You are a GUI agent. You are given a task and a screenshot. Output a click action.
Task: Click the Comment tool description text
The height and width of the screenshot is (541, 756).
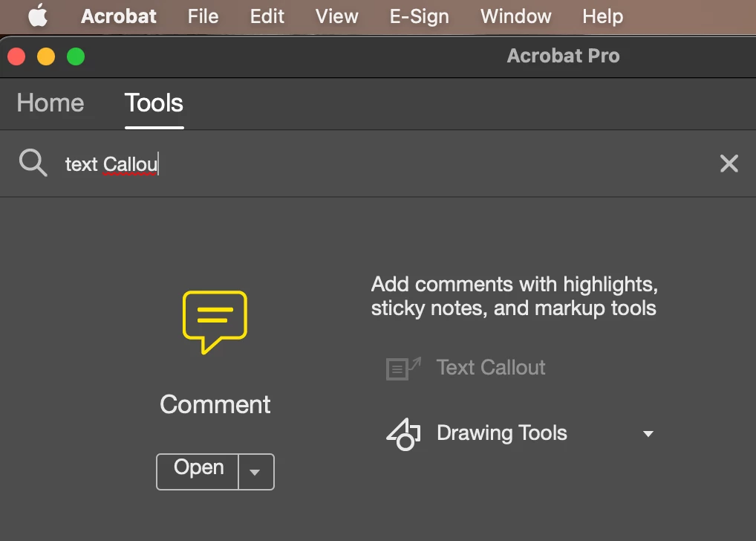coord(515,297)
